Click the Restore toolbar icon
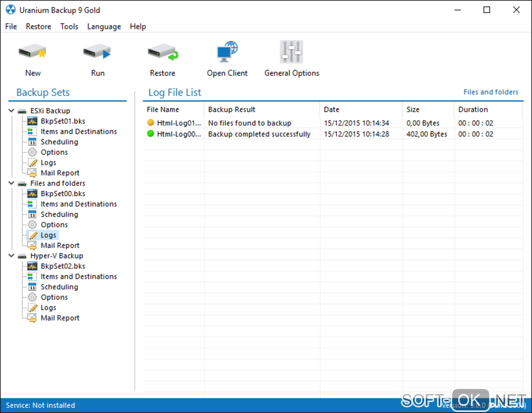 point(163,52)
